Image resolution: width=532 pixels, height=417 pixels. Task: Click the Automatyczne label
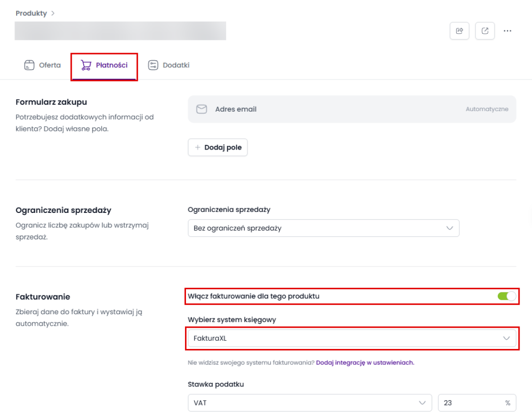coord(487,109)
